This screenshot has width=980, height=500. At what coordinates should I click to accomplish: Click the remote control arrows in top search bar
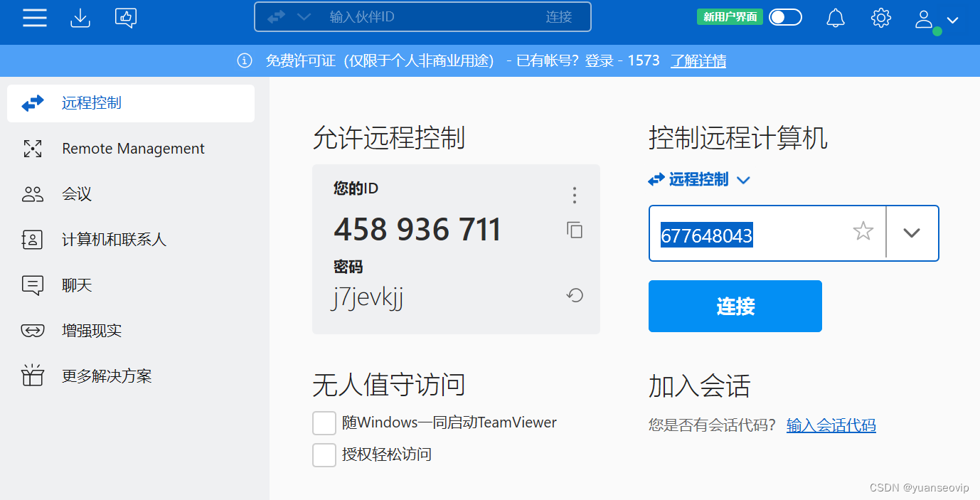click(276, 17)
